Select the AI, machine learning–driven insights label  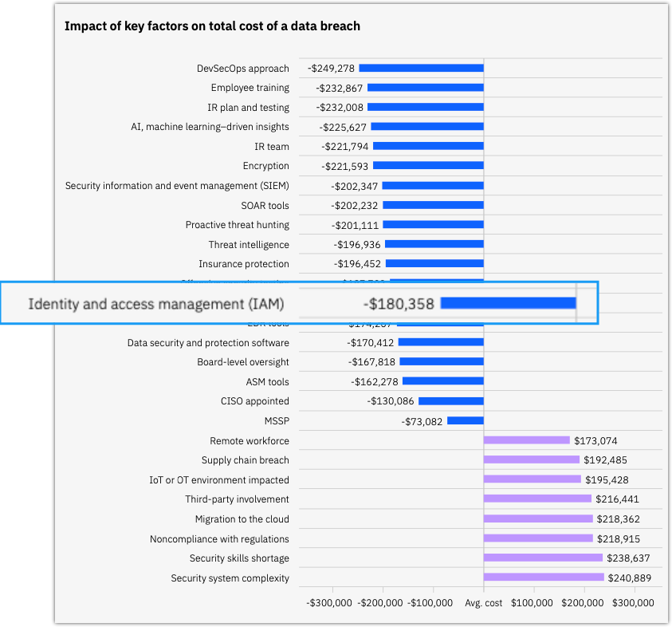210,127
